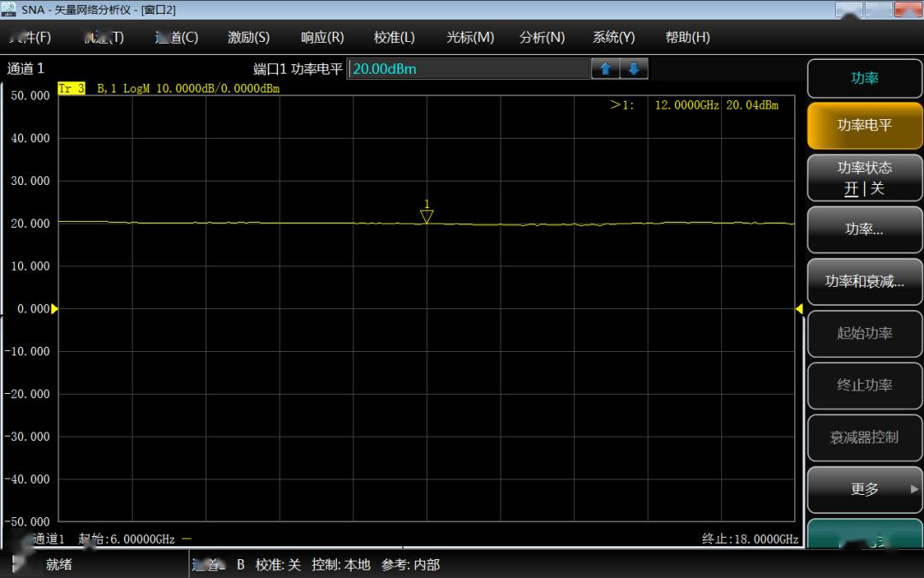The height and width of the screenshot is (578, 924).
Task: Click the SNA application icon in title bar
Action: tap(9, 9)
